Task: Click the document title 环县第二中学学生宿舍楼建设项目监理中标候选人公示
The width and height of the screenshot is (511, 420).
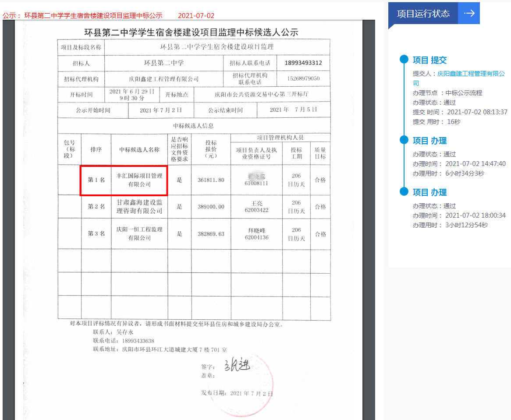Action: (192, 32)
